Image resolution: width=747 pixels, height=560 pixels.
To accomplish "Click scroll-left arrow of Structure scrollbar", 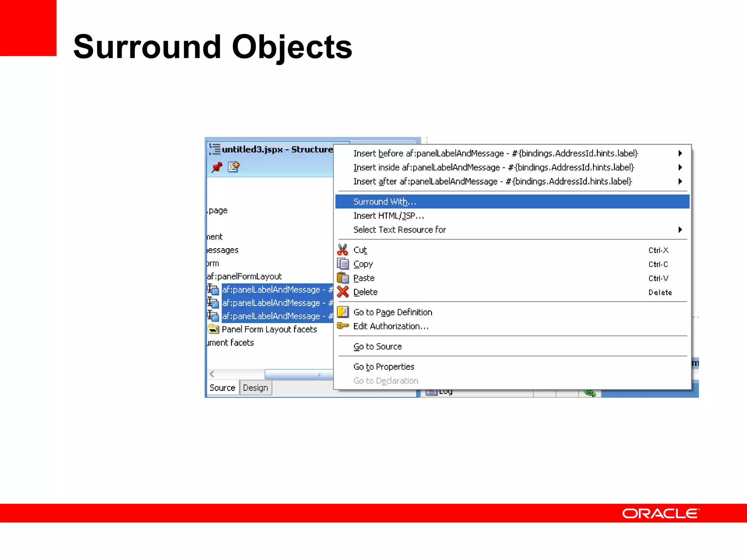I will click(212, 374).
